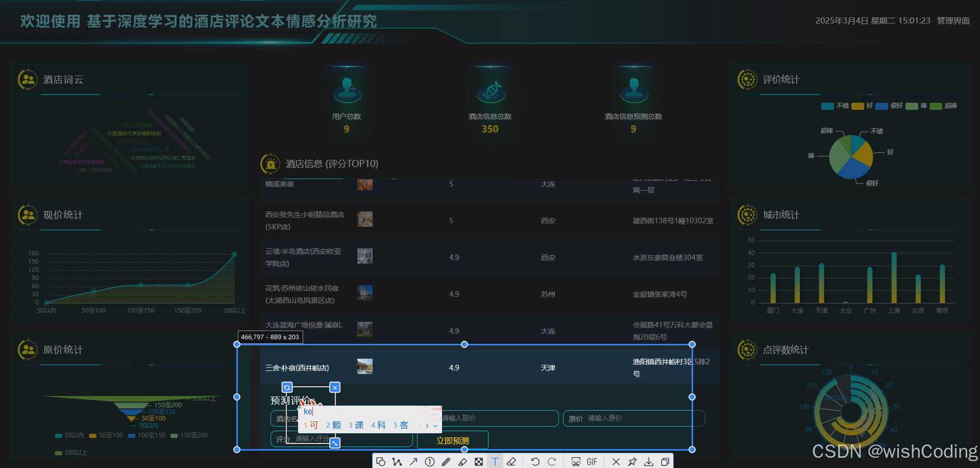Click the text box rotate handle
Screen dimensions: 980x468
click(287, 387)
